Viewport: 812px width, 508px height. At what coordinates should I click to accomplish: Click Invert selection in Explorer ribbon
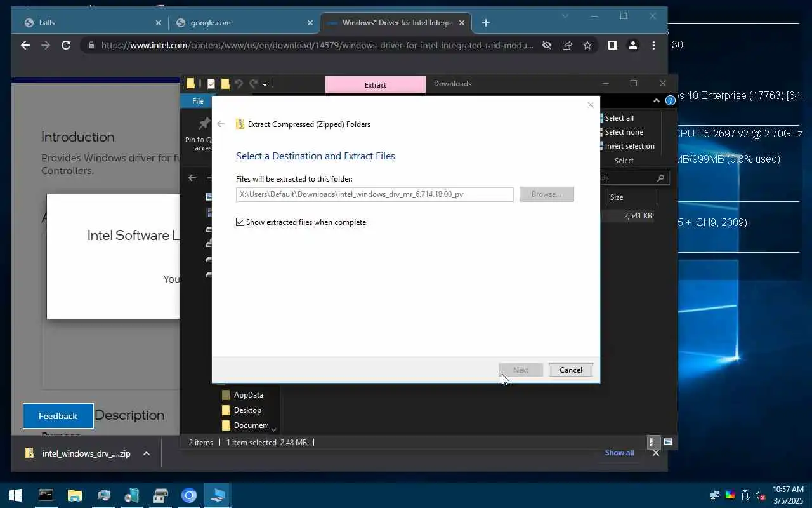pos(627,146)
